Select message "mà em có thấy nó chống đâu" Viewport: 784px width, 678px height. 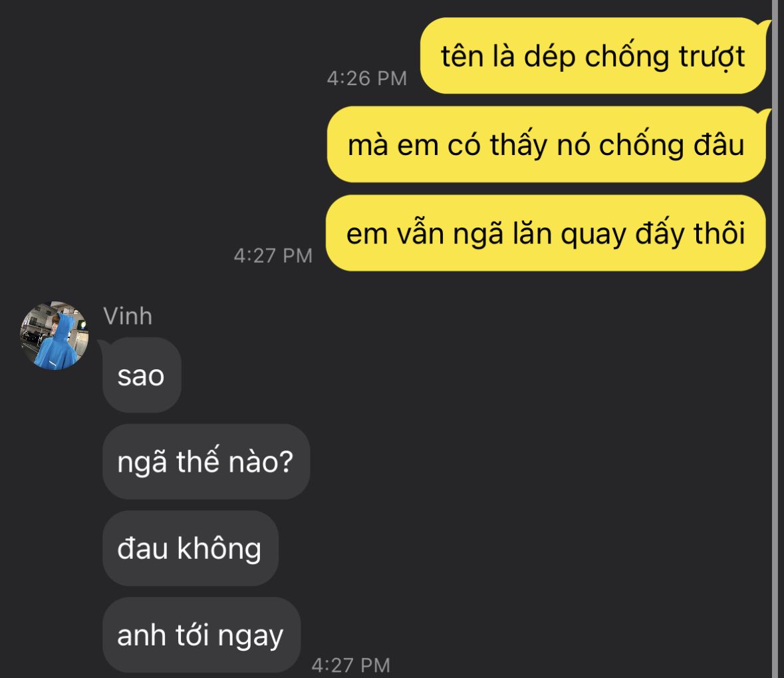pyautogui.click(x=546, y=144)
